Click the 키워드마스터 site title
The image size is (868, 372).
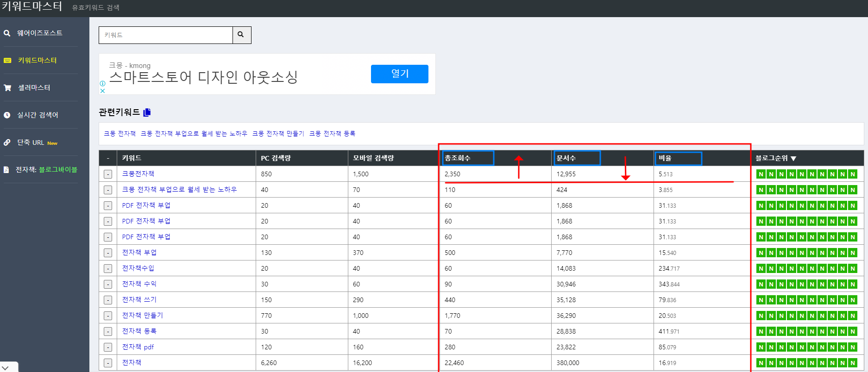coord(31,6)
